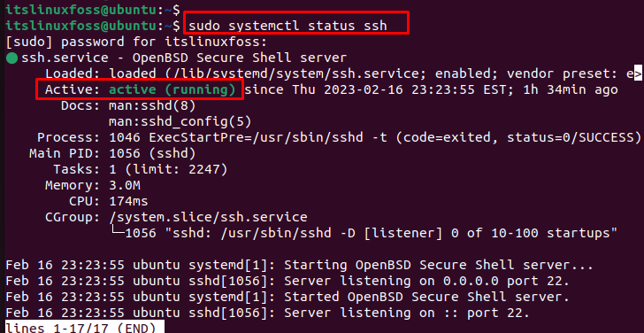Screen dimensions: 644x333
Task: Click the line truncation arrow after preset
Action: (x=638, y=74)
